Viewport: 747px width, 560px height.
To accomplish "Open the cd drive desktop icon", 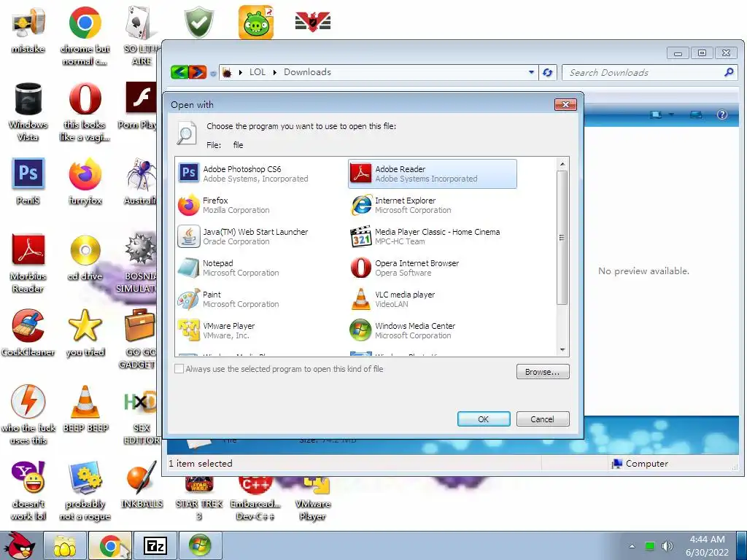I will (85, 257).
